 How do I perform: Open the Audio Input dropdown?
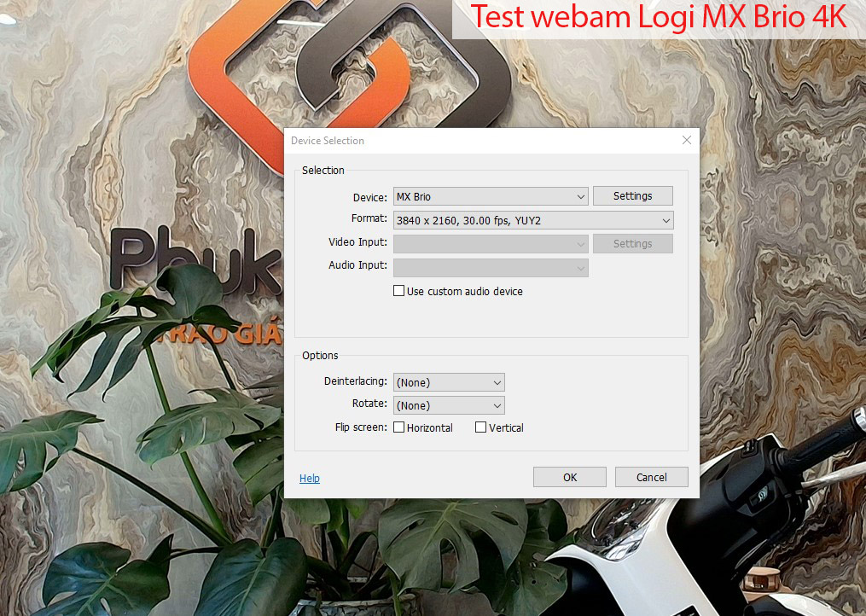(491, 268)
